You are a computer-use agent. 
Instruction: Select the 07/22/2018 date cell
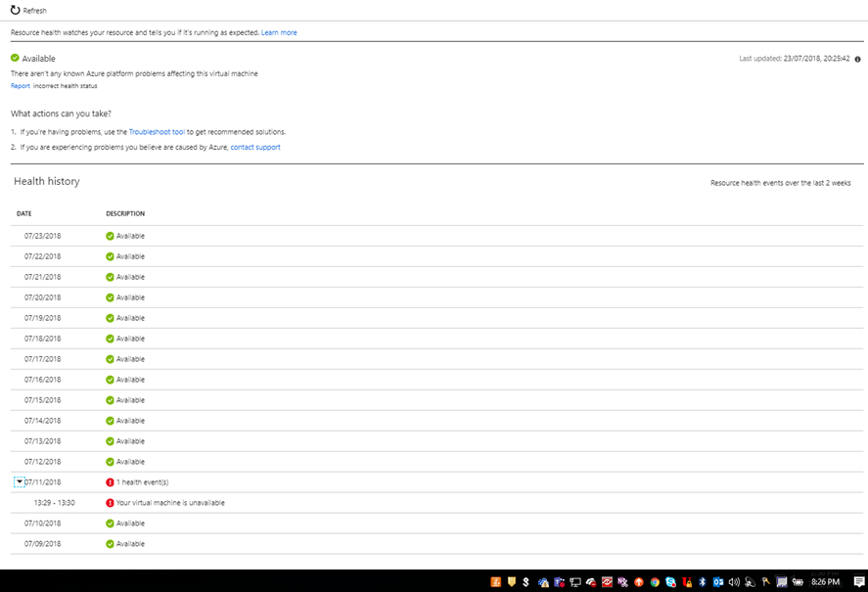(43, 256)
